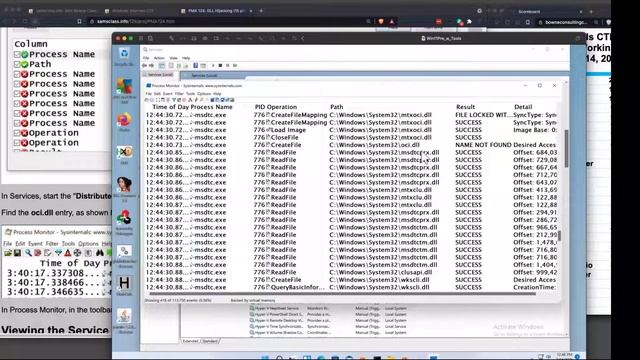Sort by Process Name column header
Image resolution: width=640 pixels, height=360 pixels.
(211, 107)
